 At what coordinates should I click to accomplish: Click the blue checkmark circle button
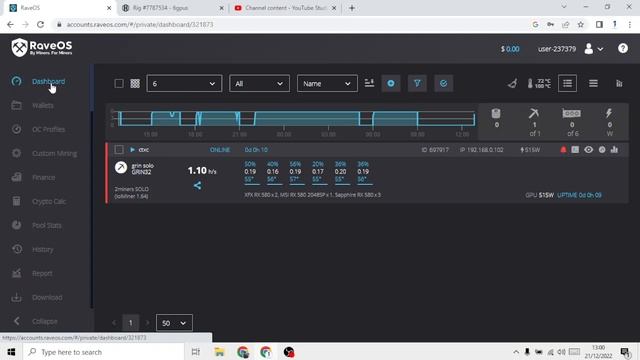tap(443, 83)
